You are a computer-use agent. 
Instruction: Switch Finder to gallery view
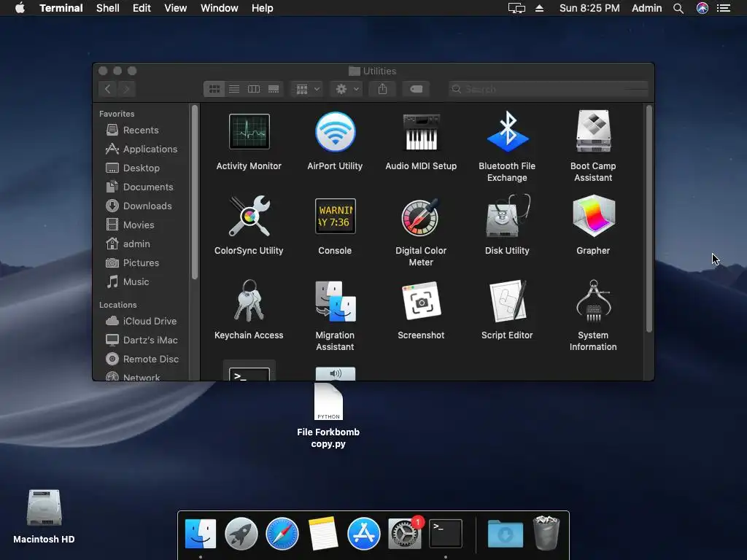pyautogui.click(x=274, y=89)
